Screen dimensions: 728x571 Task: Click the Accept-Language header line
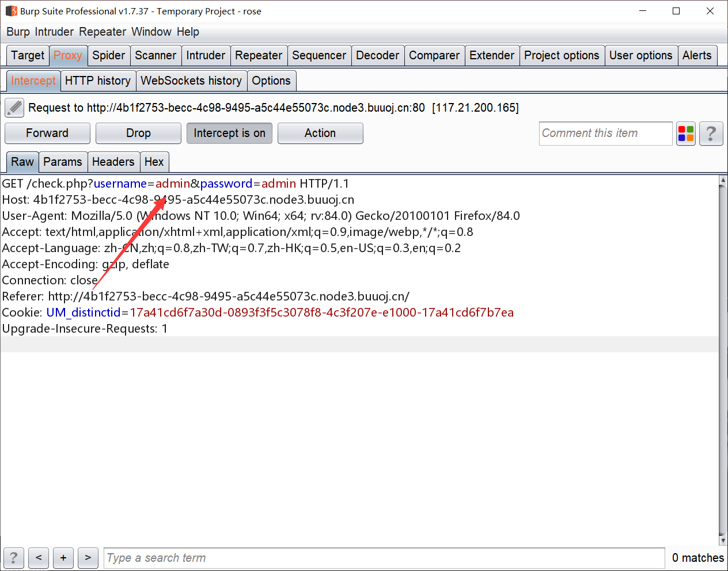tap(231, 248)
